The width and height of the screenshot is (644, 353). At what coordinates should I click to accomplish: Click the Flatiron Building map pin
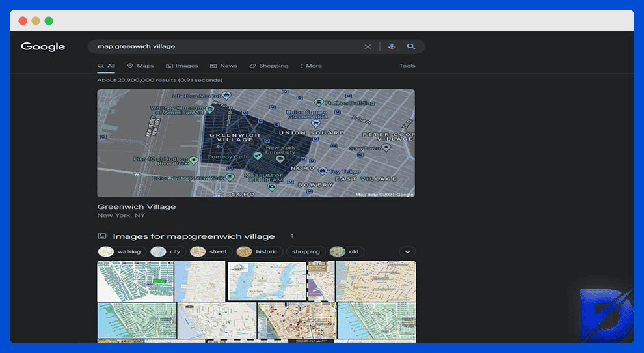[318, 102]
